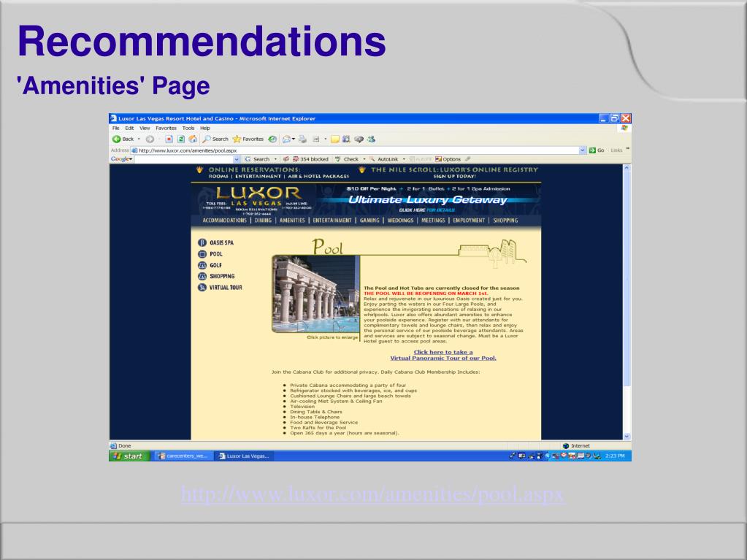
Task: Refresh the page in Internet Explorer
Action: [181, 139]
